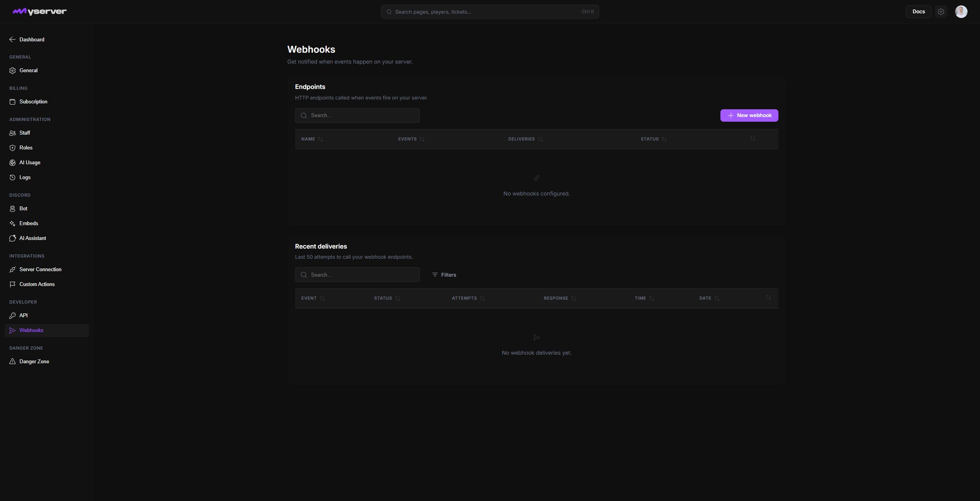The height and width of the screenshot is (501, 980).
Task: Sort deliveries by Response
Action: (x=560, y=298)
